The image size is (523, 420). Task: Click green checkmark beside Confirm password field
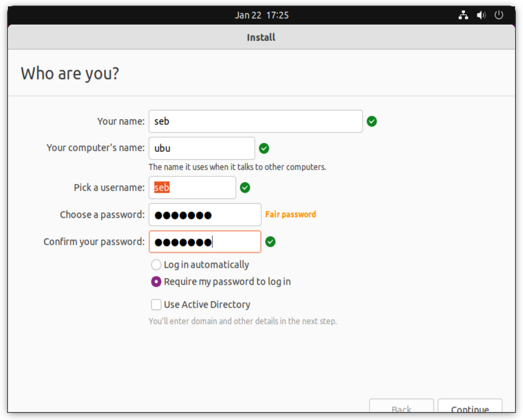(x=270, y=242)
